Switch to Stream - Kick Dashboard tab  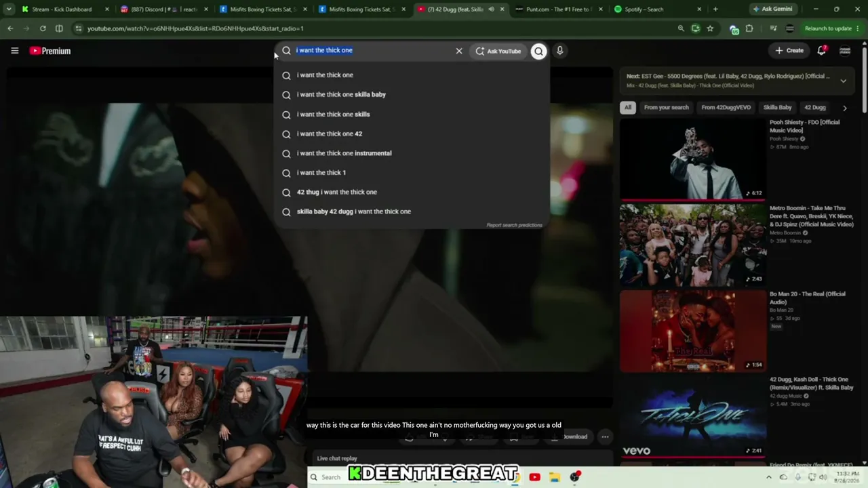coord(62,9)
